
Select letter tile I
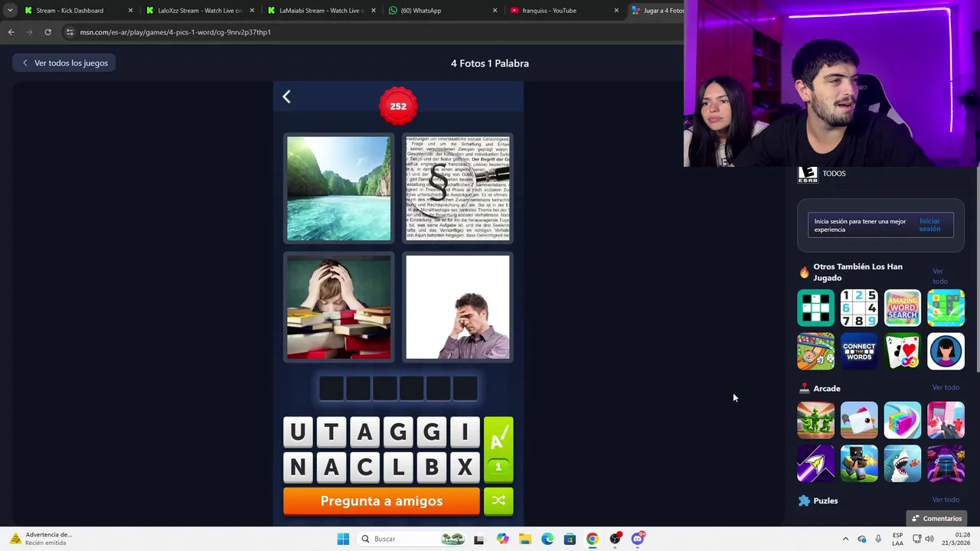click(x=465, y=432)
